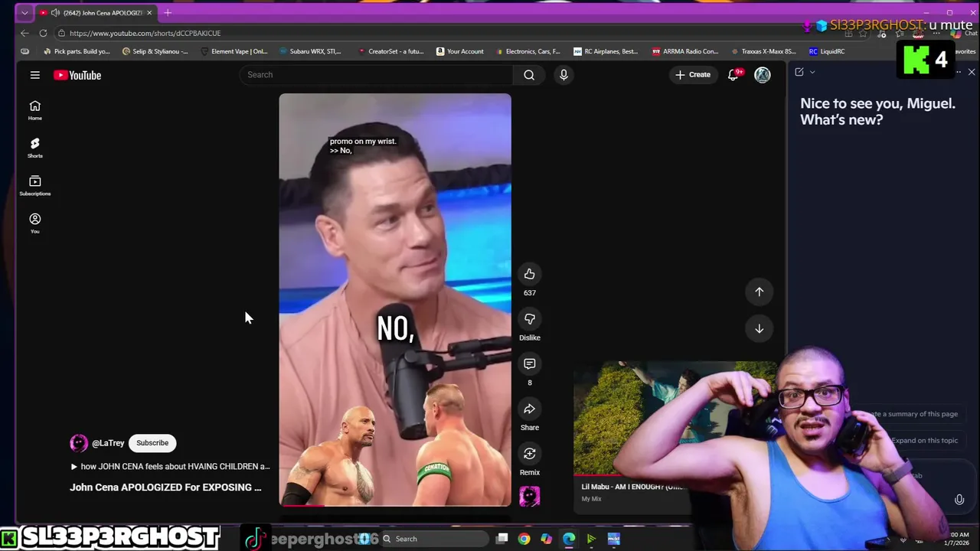This screenshot has width=980, height=551.
Task: Click the YouTube search box
Action: point(377,74)
